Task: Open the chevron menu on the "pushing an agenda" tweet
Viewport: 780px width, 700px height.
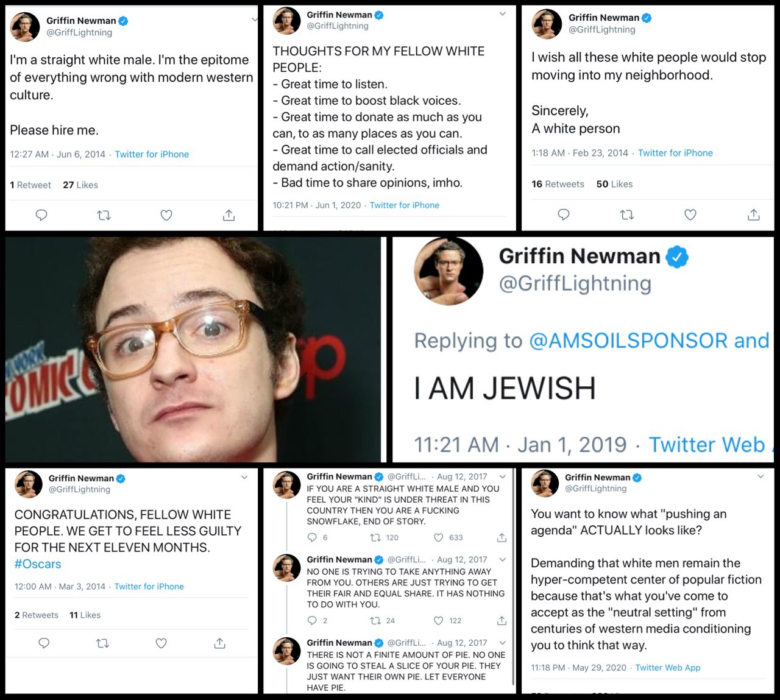Action: pyautogui.click(x=760, y=476)
